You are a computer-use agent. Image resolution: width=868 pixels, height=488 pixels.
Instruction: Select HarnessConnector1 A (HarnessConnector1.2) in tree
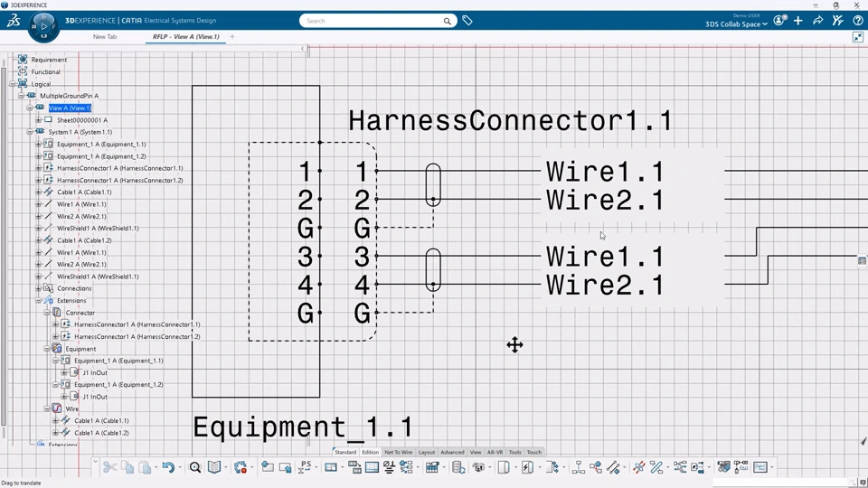(x=119, y=180)
